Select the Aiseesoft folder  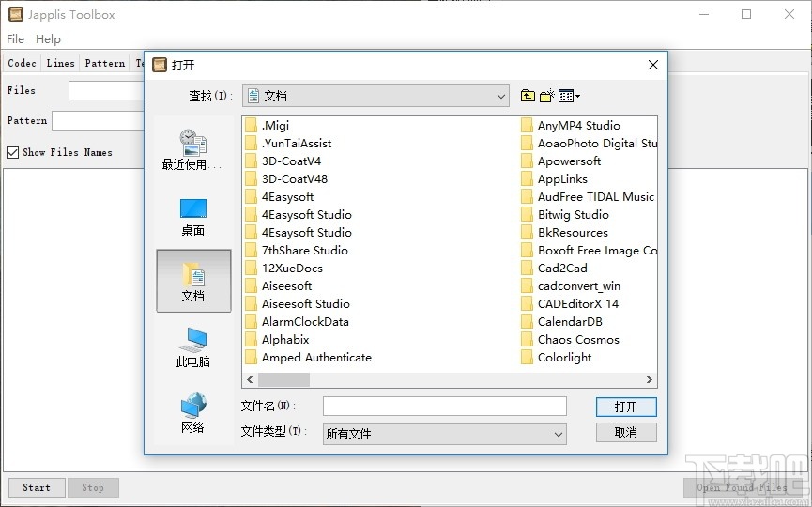pos(279,286)
